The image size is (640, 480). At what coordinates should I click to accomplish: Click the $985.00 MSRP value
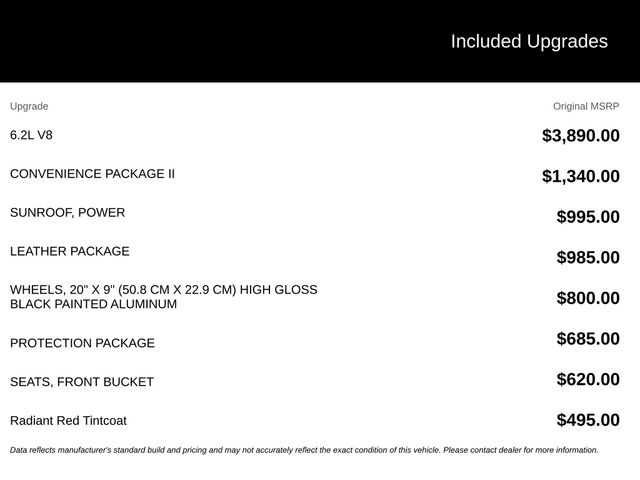588,258
